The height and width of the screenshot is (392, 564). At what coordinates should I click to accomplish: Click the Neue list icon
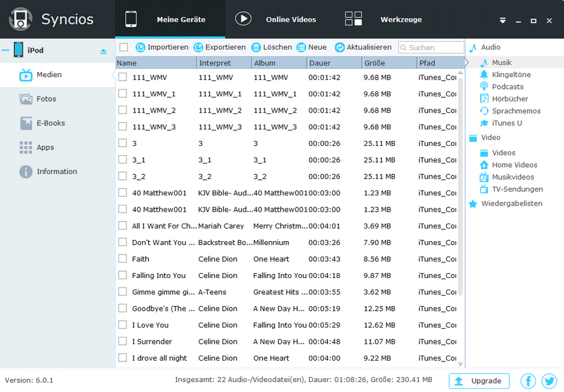(x=301, y=47)
